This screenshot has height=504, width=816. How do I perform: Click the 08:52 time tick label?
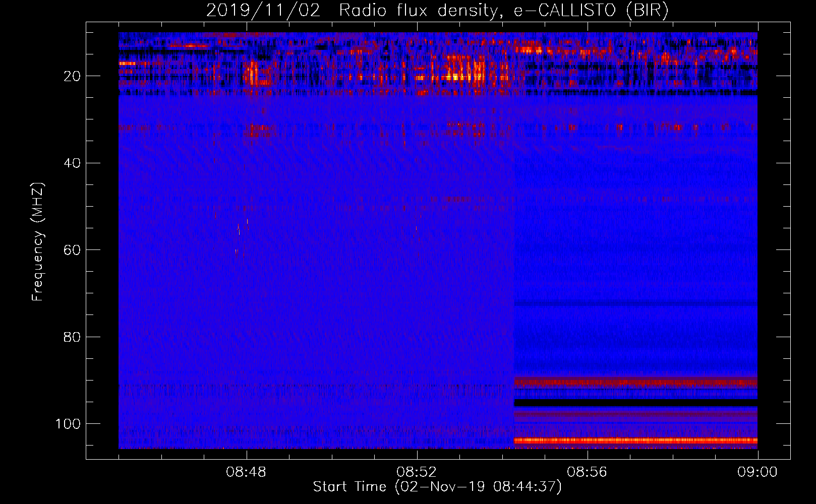[x=417, y=472]
